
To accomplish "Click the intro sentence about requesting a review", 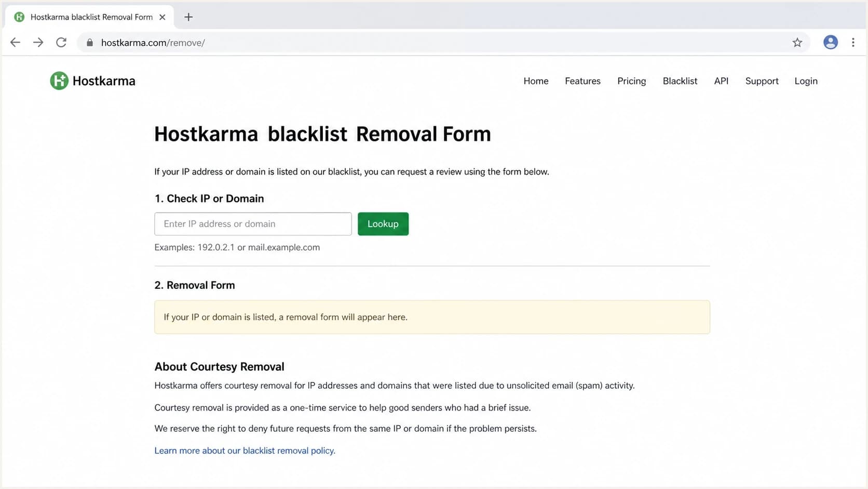I will (351, 172).
